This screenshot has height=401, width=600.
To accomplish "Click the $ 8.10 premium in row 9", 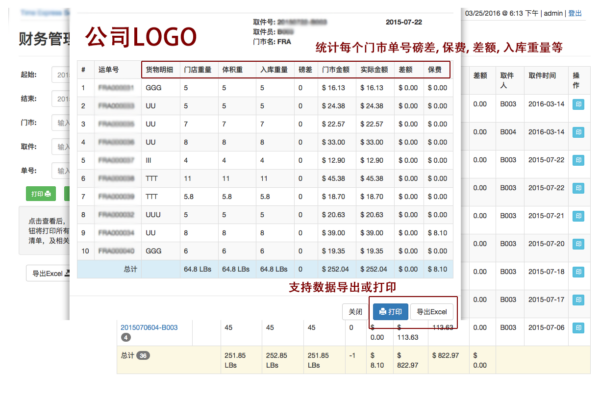I will [x=437, y=233].
